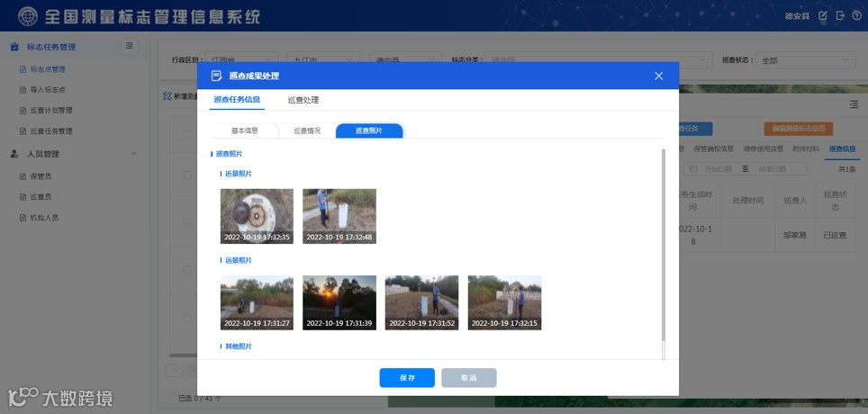Click the person icon beside 人员管理
The width and height of the screenshot is (868, 414).
(x=15, y=155)
